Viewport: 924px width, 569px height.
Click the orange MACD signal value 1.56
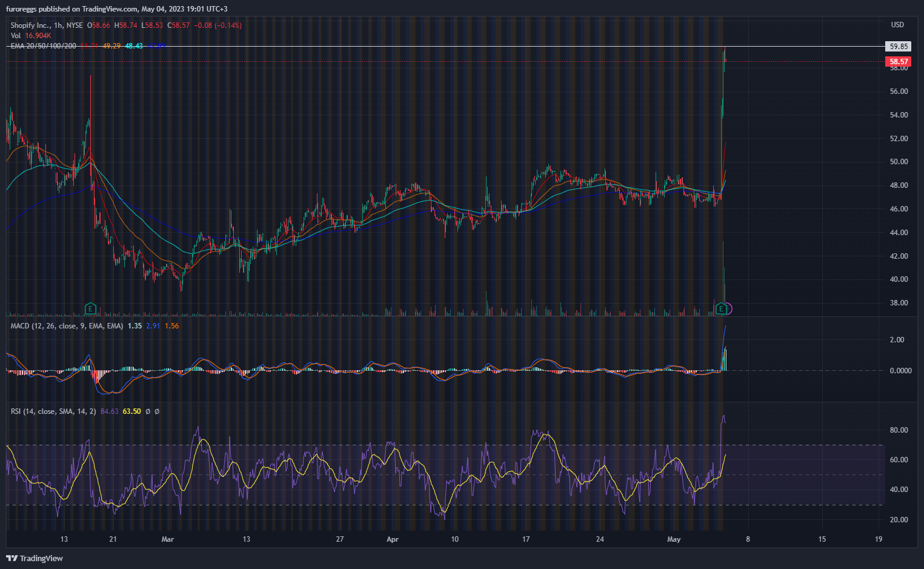(172, 326)
